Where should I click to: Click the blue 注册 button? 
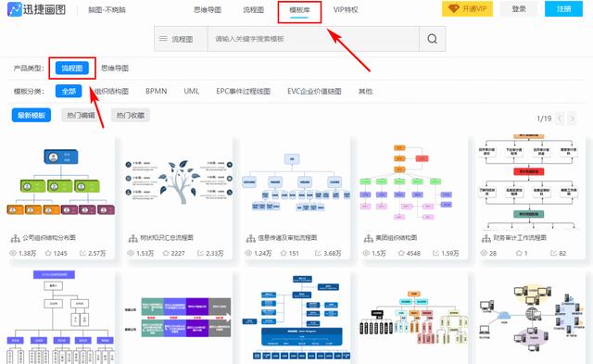point(563,8)
